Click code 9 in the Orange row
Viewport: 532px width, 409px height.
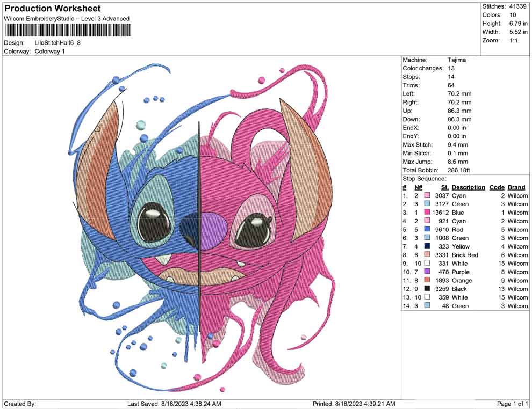(503, 281)
